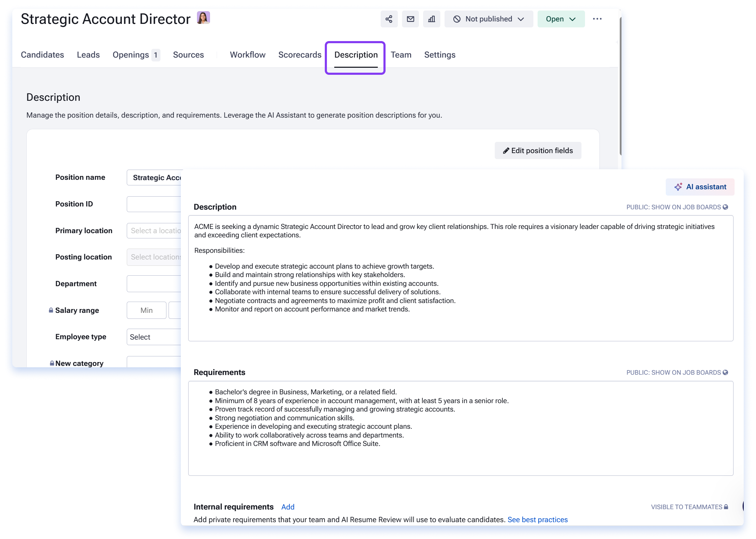Click the Public: Show on Job Boards label for Requirements

pyautogui.click(x=673, y=373)
